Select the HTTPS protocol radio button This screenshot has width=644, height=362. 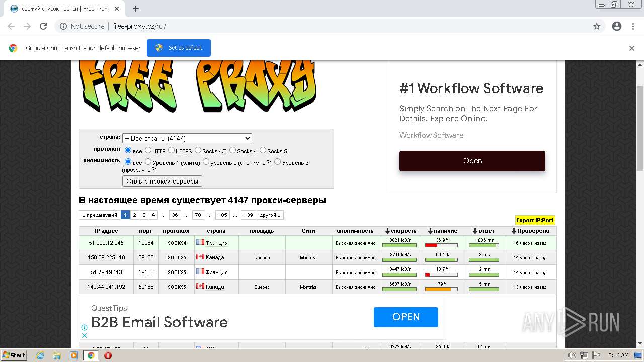(x=171, y=150)
